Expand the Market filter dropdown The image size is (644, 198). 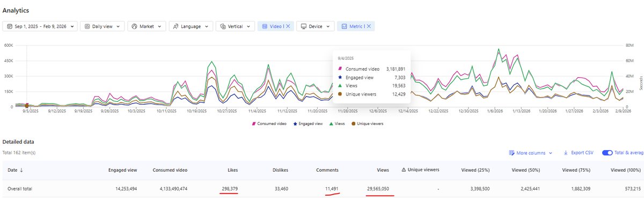coord(147,26)
